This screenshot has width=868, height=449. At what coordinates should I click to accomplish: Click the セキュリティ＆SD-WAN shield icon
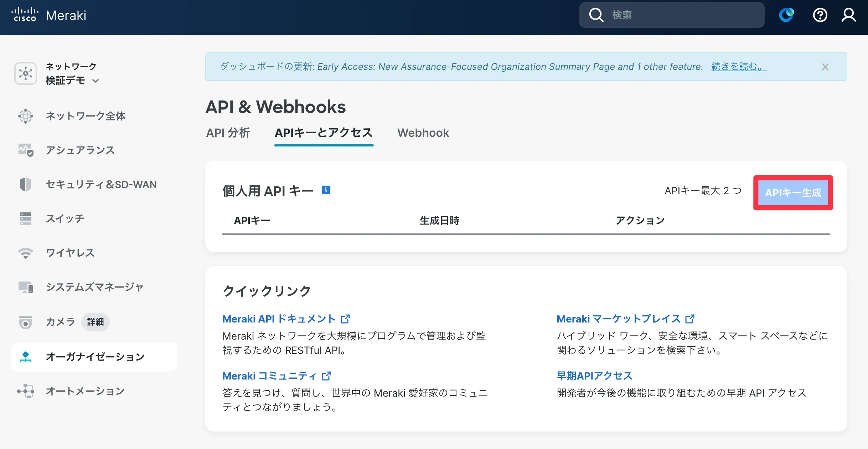click(26, 185)
